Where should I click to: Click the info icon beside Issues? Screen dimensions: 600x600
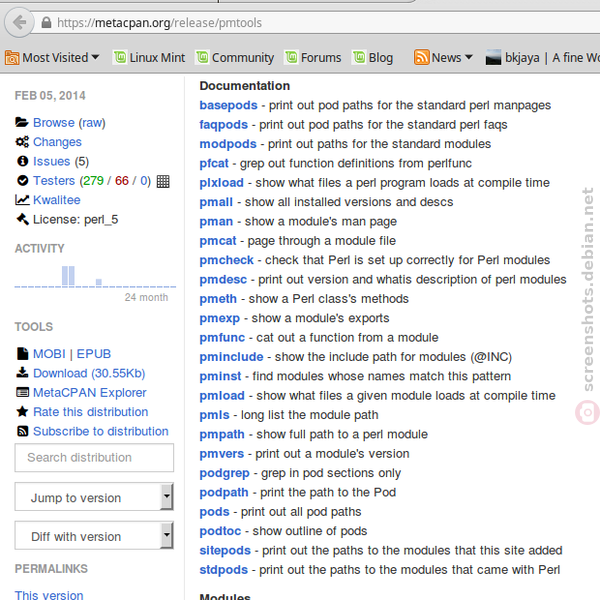[x=23, y=161]
